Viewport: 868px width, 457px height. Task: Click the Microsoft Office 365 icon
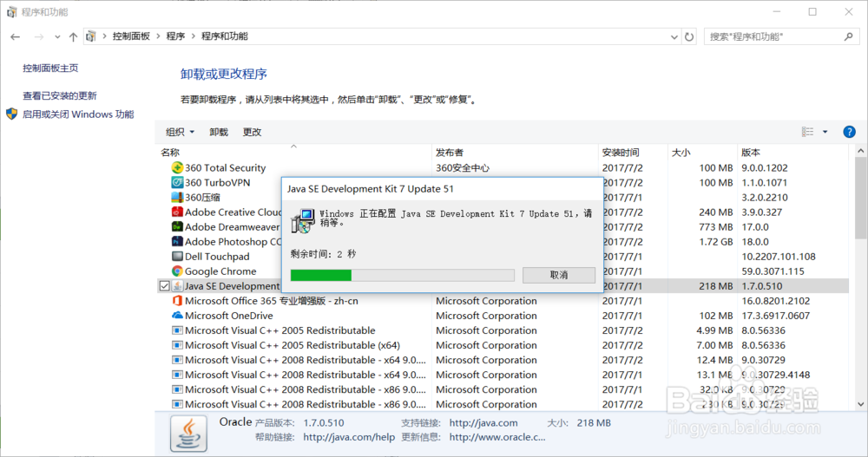[x=177, y=300]
